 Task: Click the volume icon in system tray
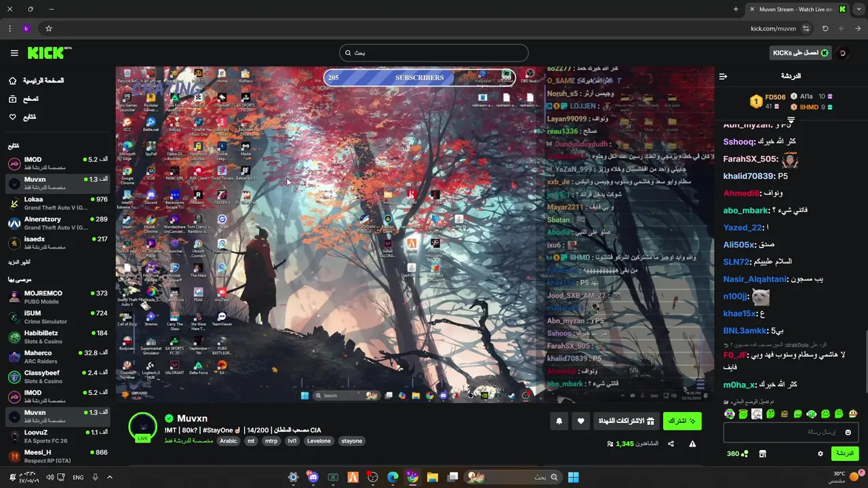pos(50,477)
